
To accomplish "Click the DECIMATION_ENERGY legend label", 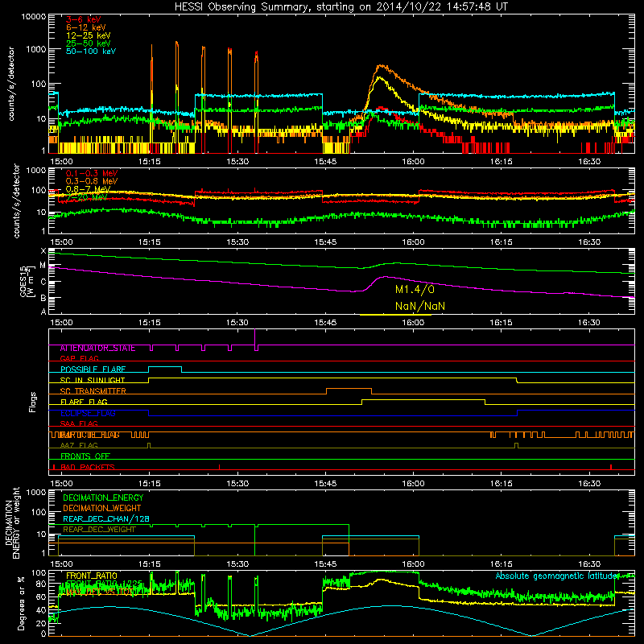I will [x=103, y=497].
